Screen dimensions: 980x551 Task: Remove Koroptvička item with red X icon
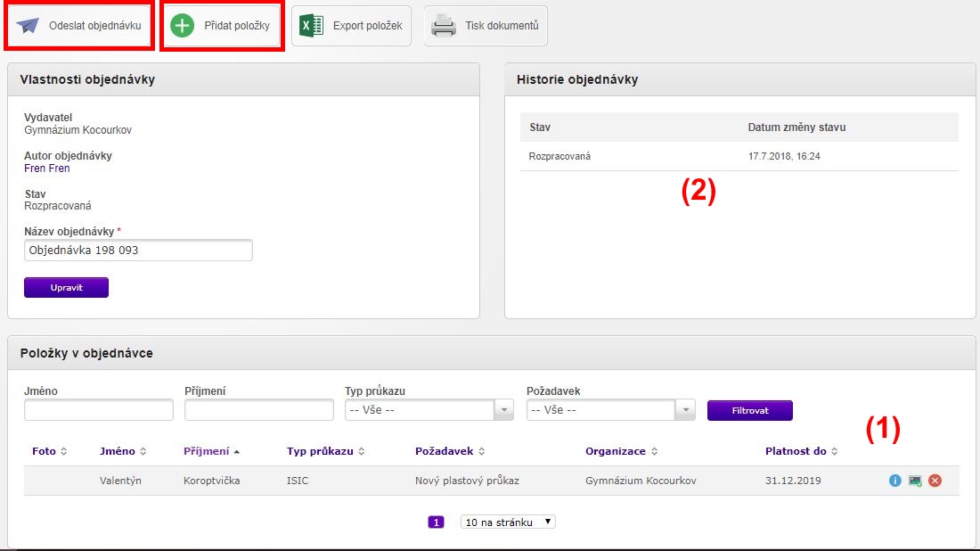935,481
